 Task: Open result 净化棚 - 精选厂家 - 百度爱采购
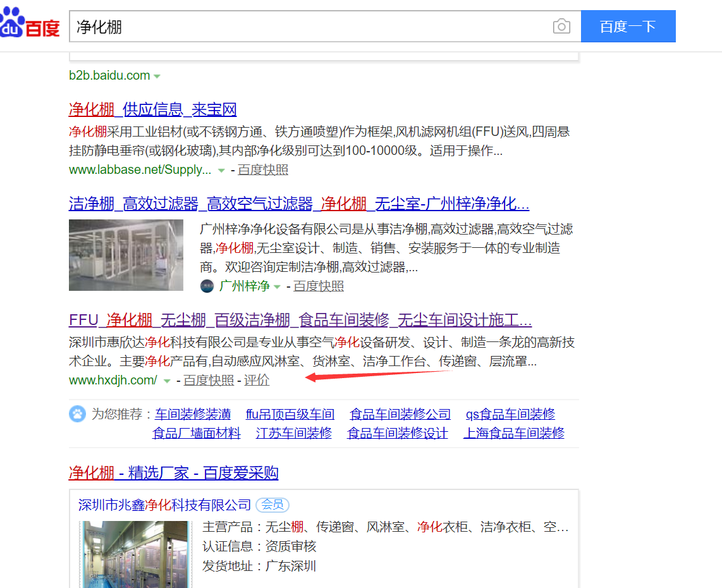(x=174, y=473)
